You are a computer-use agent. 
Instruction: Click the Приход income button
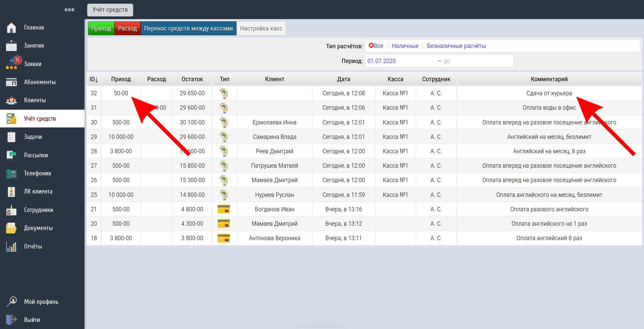[101, 29]
